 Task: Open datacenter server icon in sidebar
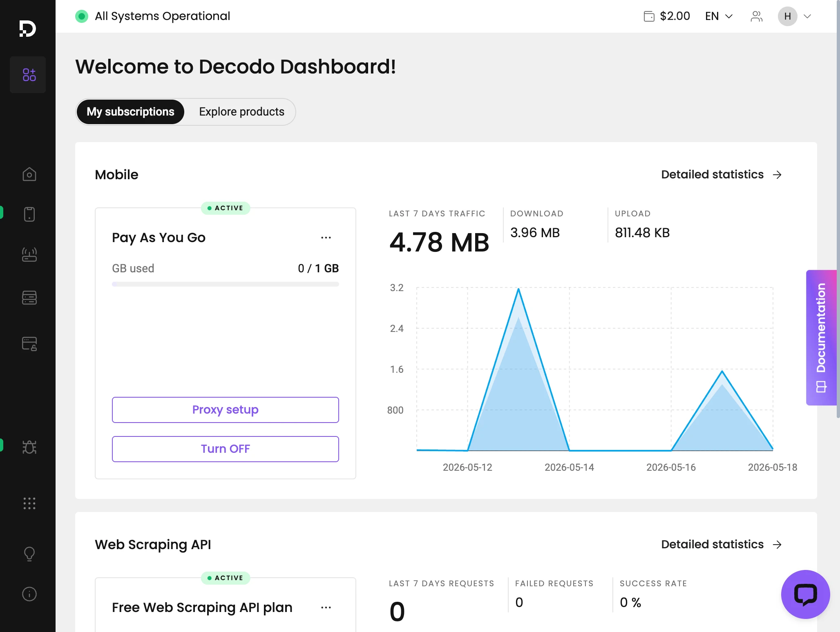click(x=29, y=298)
